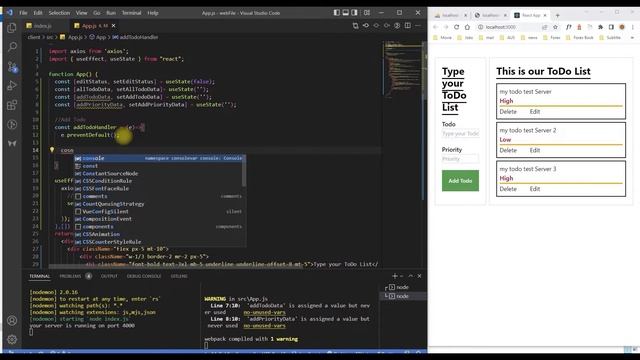The width and height of the screenshot is (640, 360).
Task: Click the Todo text input in the web app
Action: 460,133
